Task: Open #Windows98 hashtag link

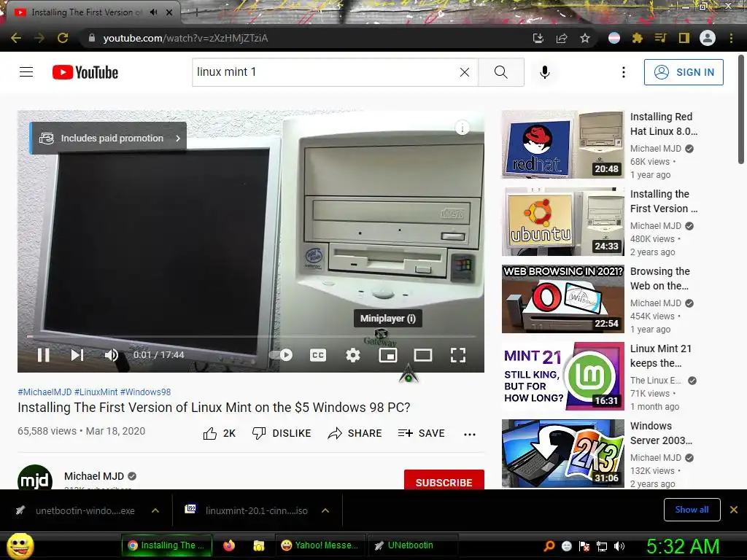Action: [145, 392]
